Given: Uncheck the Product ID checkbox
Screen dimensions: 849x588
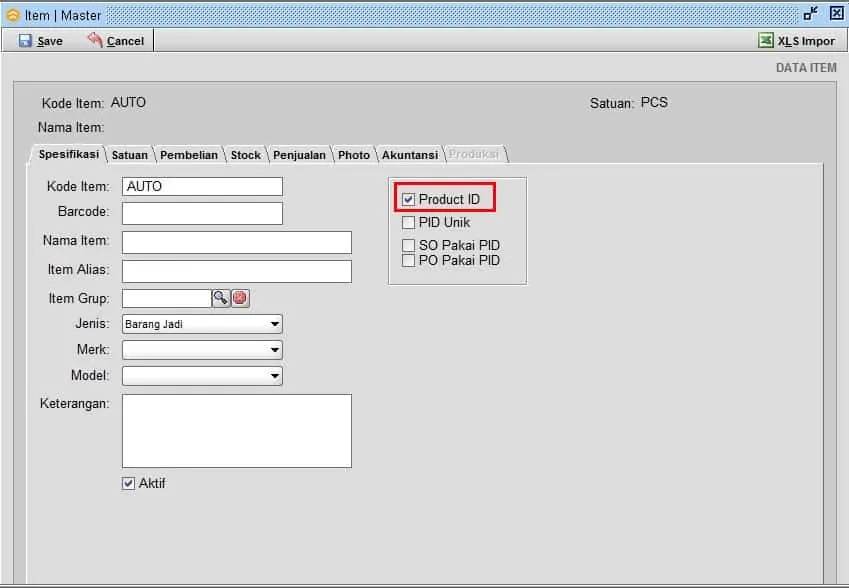Looking at the screenshot, I should pyautogui.click(x=408, y=200).
